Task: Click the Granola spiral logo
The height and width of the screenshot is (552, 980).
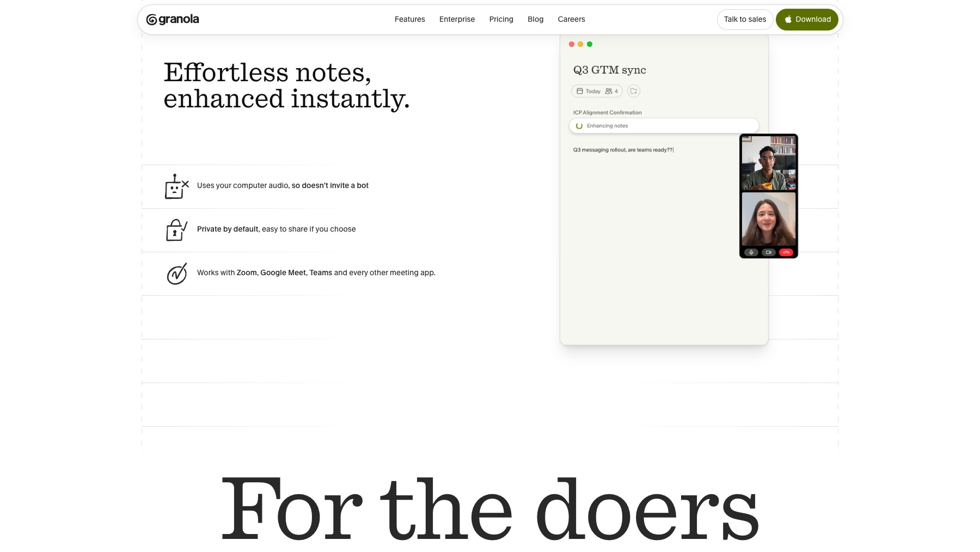Action: tap(152, 20)
